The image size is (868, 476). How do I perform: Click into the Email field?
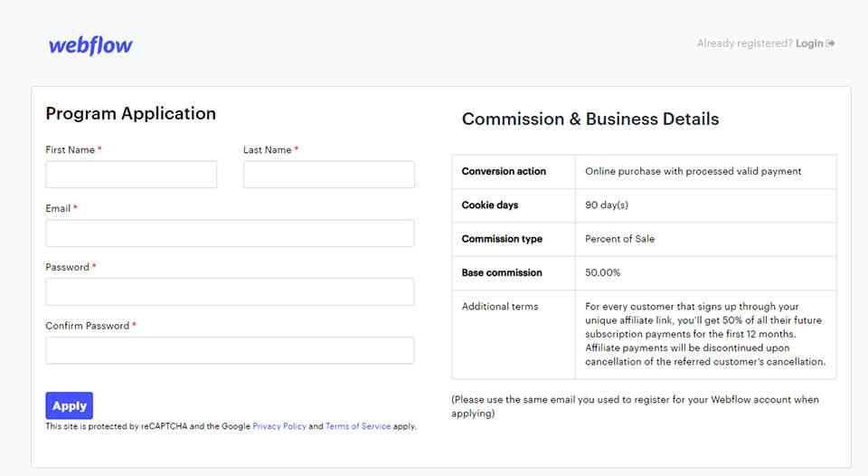tap(230, 233)
